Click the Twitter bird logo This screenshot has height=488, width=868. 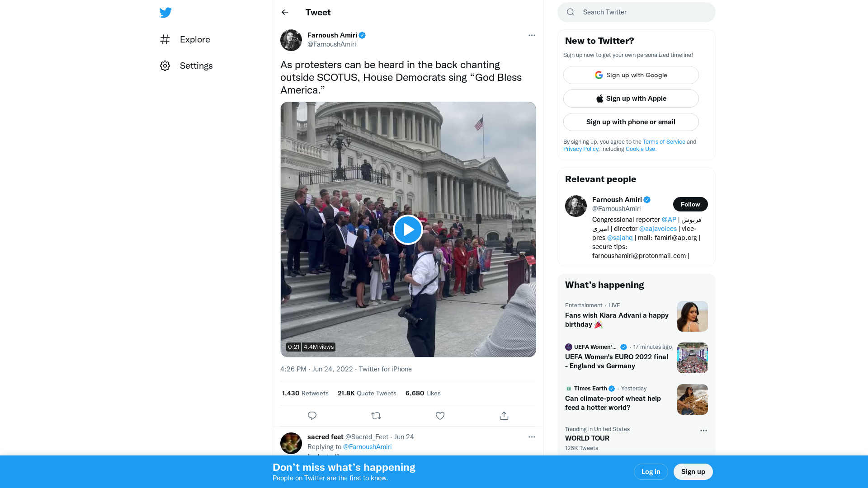[x=165, y=12]
